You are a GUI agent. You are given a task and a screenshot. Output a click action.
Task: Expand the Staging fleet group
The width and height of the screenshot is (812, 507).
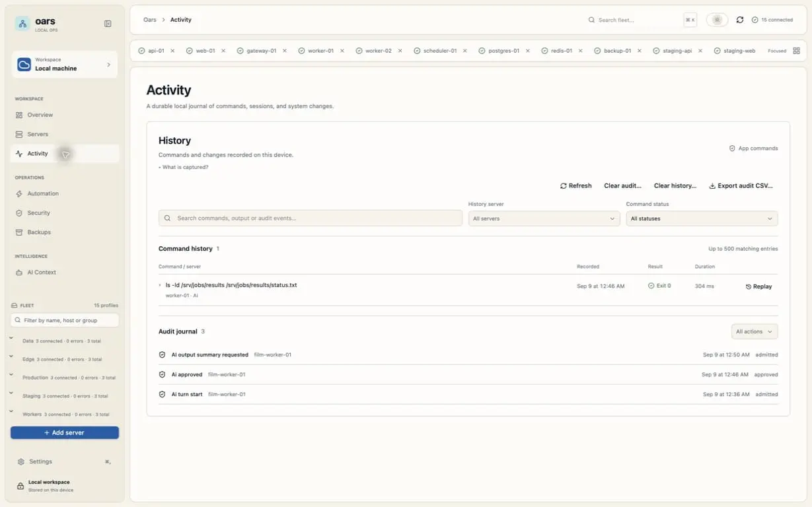click(x=11, y=393)
